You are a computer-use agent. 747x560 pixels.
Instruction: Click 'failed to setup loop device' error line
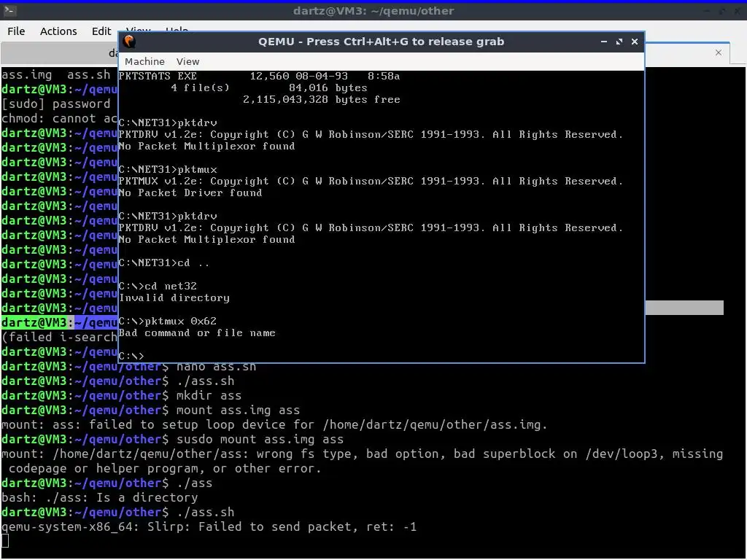pyautogui.click(x=274, y=424)
